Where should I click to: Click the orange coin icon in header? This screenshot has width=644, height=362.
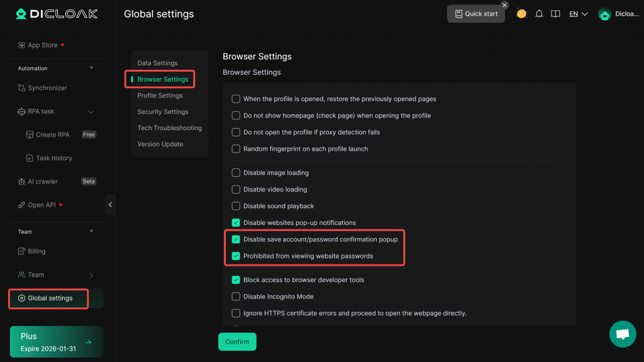tap(521, 14)
